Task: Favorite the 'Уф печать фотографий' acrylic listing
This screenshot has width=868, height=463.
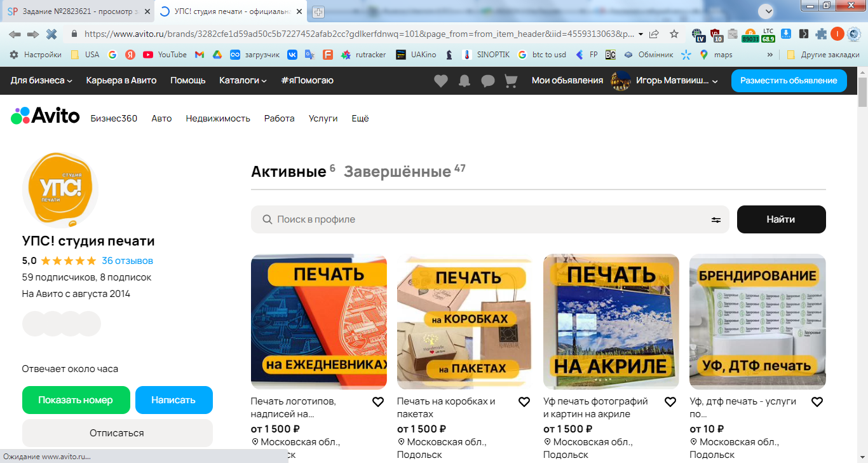Action: (x=670, y=402)
